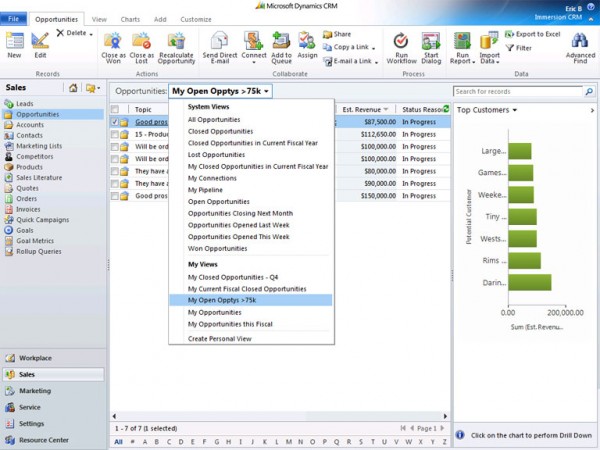Check the $90,000.00 row checkbox
Viewport: 600px width, 450px height.
[x=115, y=184]
